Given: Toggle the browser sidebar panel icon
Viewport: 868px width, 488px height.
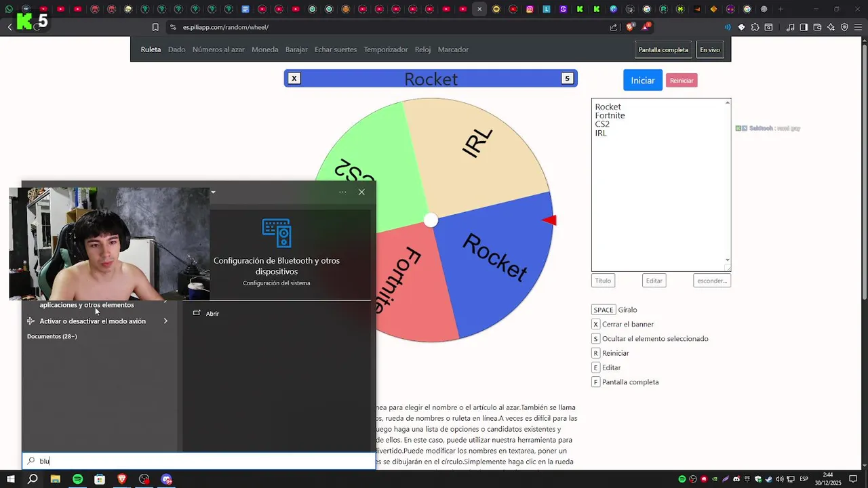Looking at the screenshot, I should tap(804, 27).
